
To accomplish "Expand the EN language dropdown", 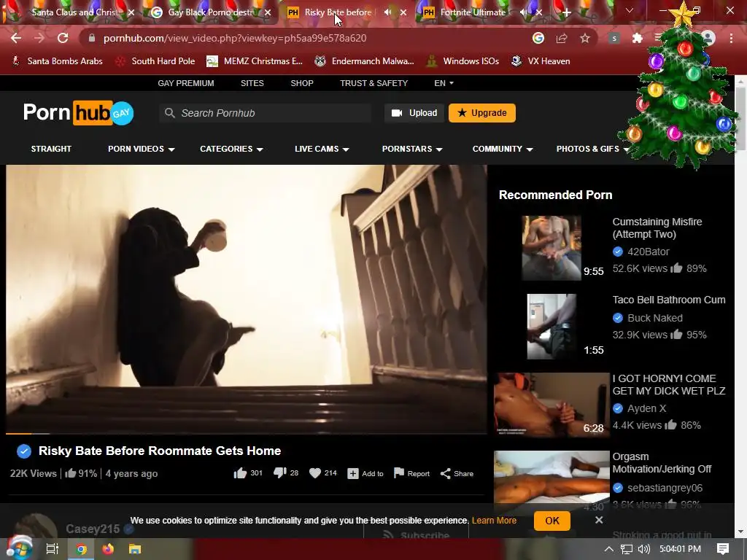I will pyautogui.click(x=444, y=83).
